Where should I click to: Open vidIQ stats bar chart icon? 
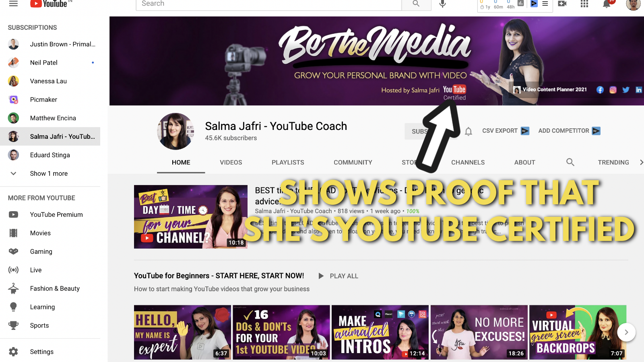(521, 3)
